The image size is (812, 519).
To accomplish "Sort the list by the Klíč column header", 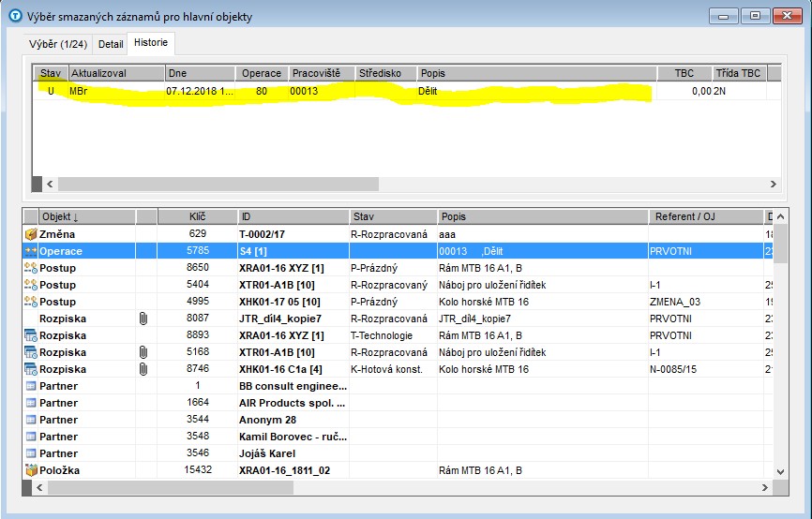I will click(197, 216).
